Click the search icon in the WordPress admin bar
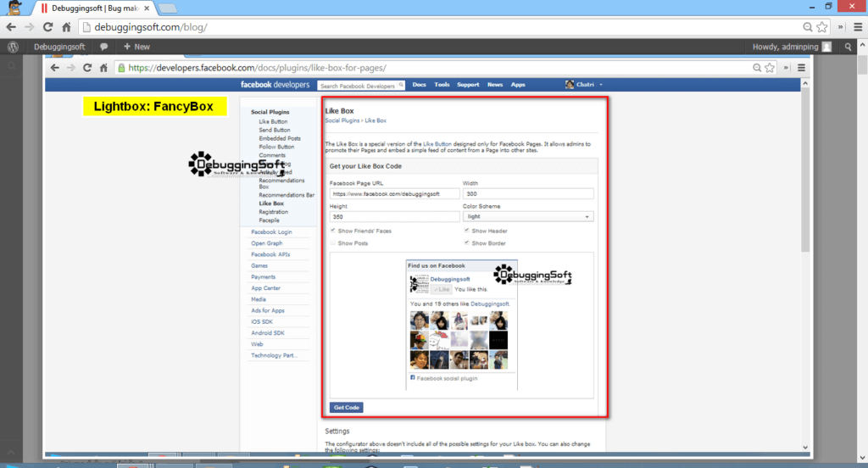Viewport: 868px width, 468px height. [848, 47]
